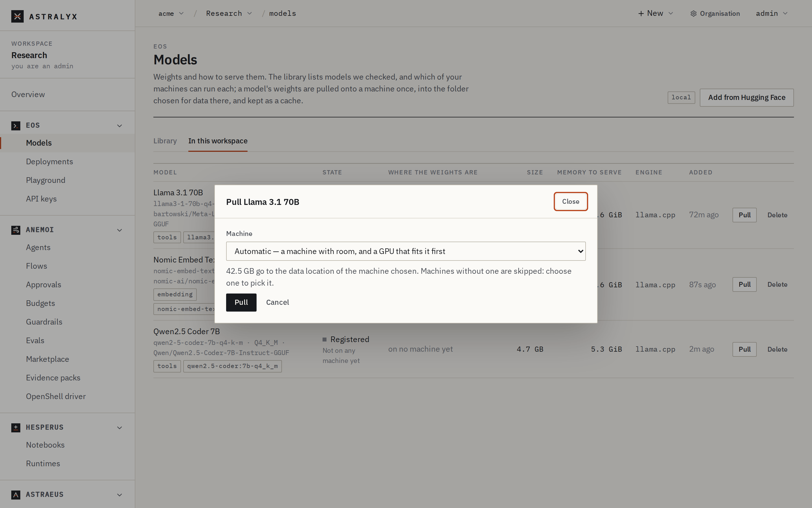The height and width of the screenshot is (508, 812).
Task: Click the HESPERUS plus icon
Action: click(16, 428)
